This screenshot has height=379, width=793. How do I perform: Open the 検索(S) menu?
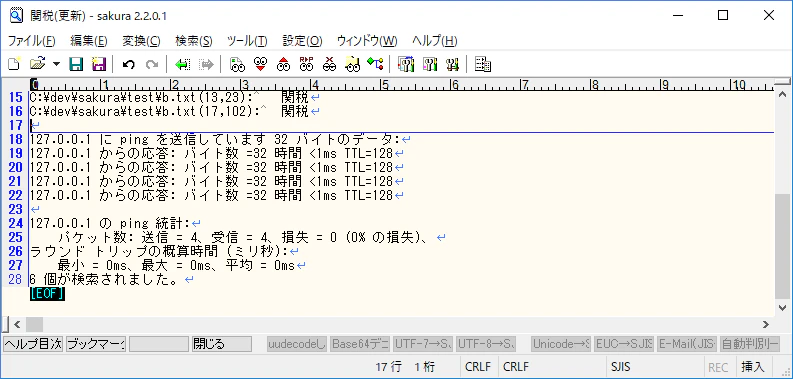[x=194, y=41]
